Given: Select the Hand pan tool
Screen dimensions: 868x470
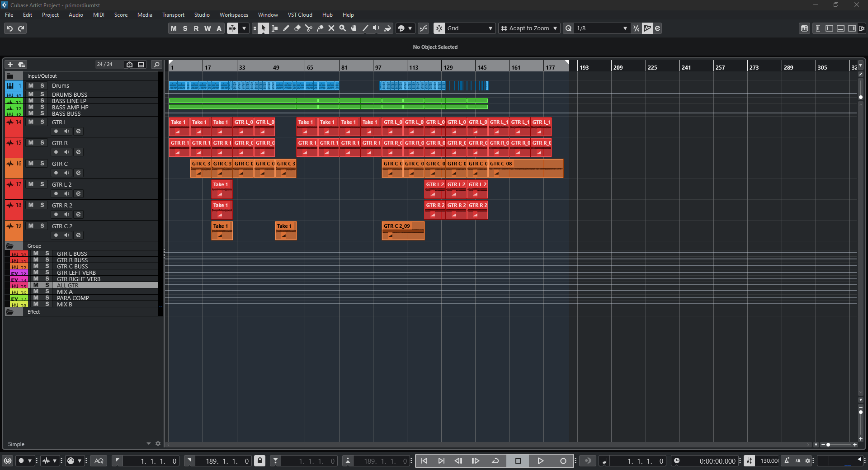Looking at the screenshot, I should pos(354,28).
